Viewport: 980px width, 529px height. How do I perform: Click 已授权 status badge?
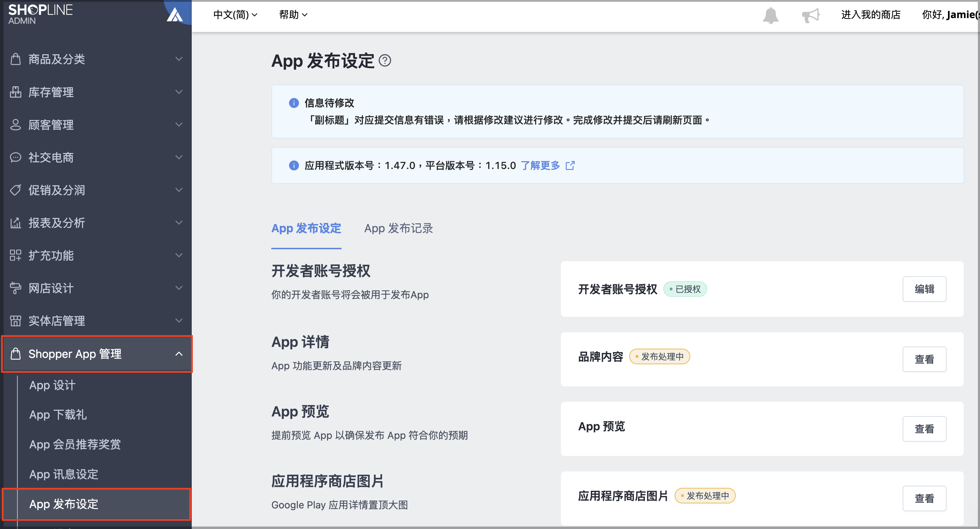685,289
